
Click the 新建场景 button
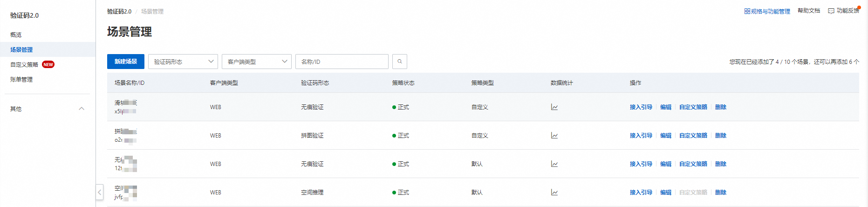(x=125, y=62)
